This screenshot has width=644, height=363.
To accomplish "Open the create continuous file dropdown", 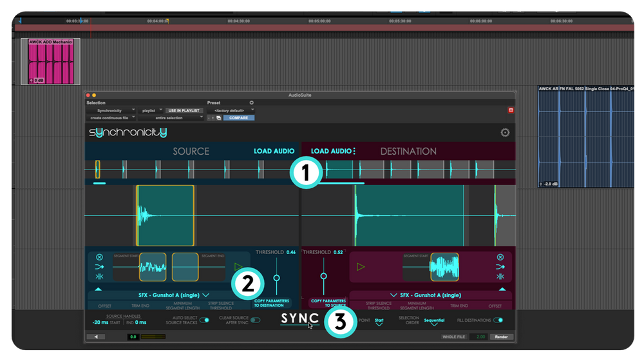I will pyautogui.click(x=111, y=118).
